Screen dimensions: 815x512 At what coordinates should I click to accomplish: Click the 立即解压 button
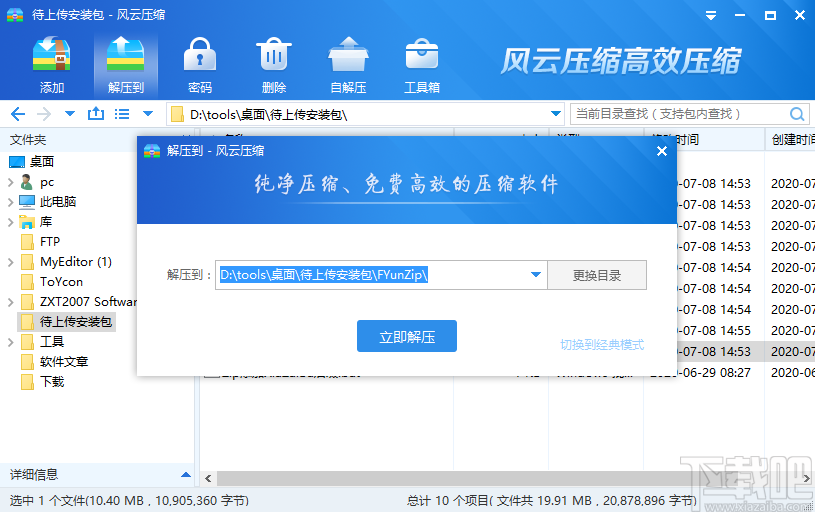(x=406, y=336)
